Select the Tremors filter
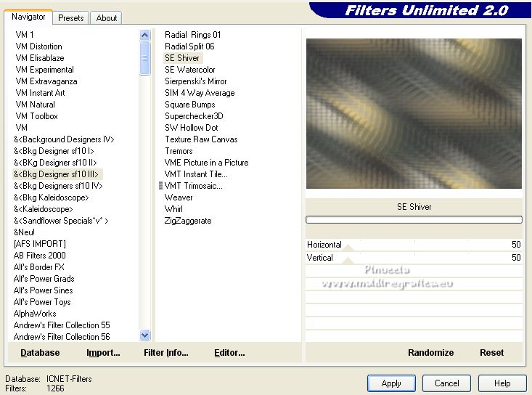 tap(179, 151)
